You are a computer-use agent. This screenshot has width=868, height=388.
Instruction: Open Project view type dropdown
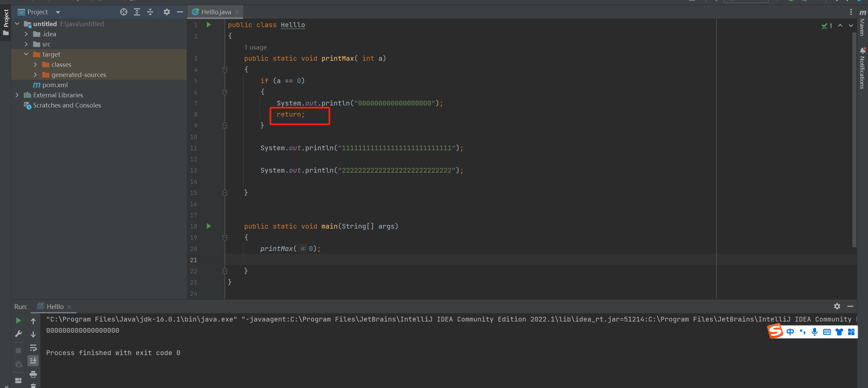58,12
